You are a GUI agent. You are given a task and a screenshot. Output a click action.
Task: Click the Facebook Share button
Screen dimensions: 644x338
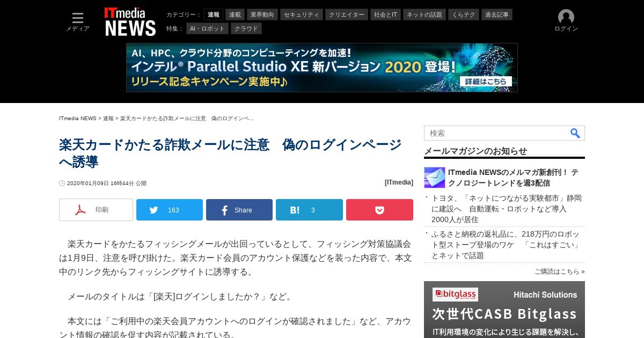(x=239, y=210)
